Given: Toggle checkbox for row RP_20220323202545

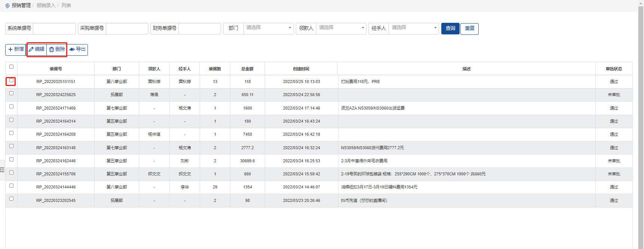Looking at the screenshot, I should (11, 199).
